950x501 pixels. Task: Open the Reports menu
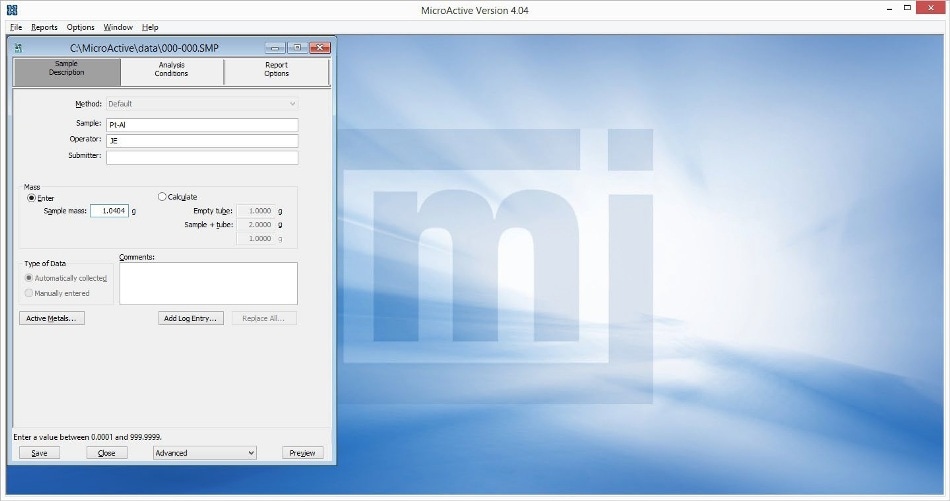pyautogui.click(x=44, y=27)
